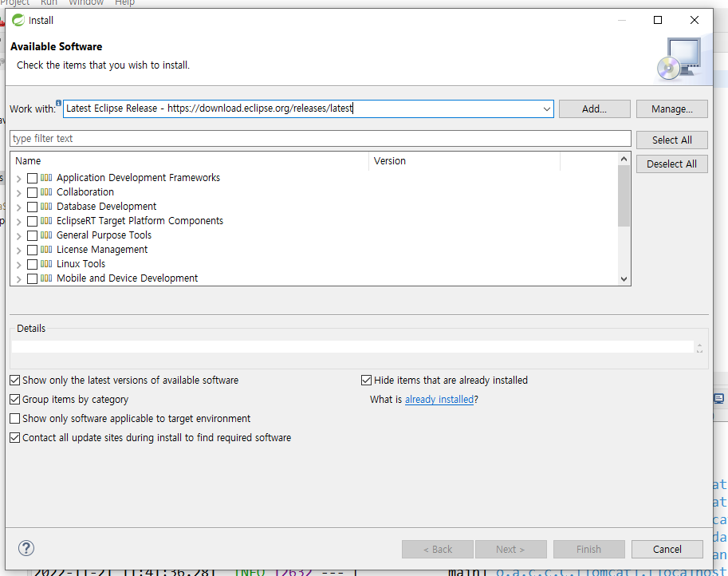Expand EclipseRT Target Platform Components node
Screen dimensions: 728x576
18,222
